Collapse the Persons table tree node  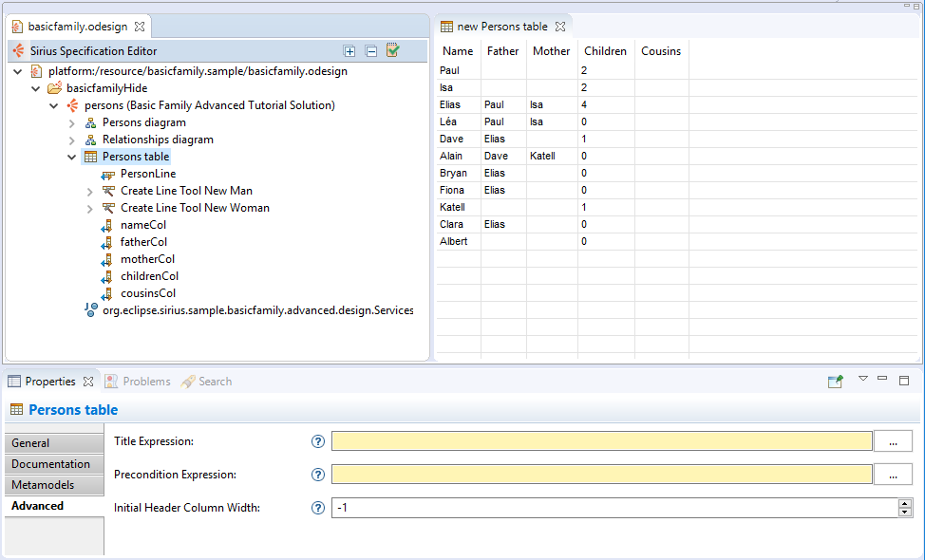[x=72, y=157]
